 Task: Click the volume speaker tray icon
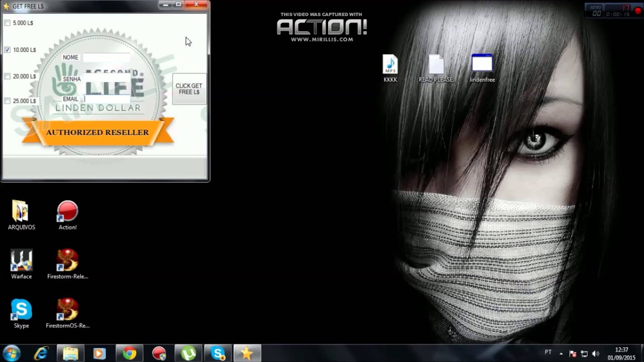(596, 353)
